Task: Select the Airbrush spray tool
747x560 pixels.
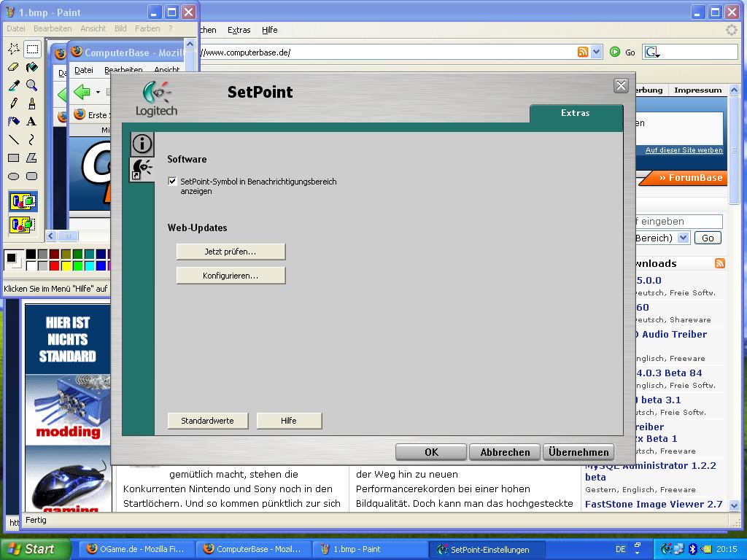Action: point(14,122)
